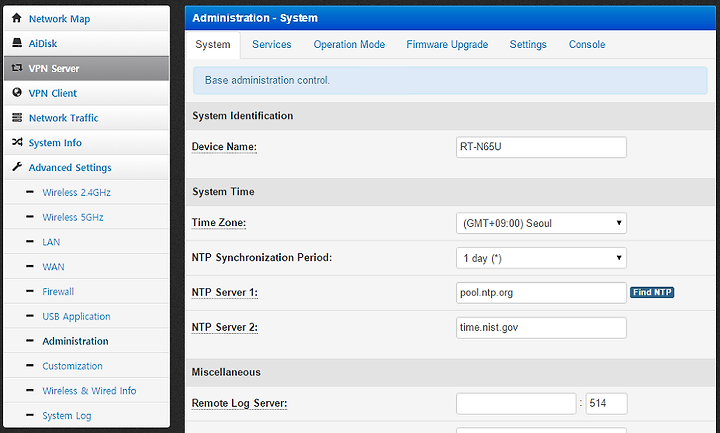Click the Administration - System title
Image resolution: width=720 pixels, height=433 pixels.
click(x=255, y=18)
